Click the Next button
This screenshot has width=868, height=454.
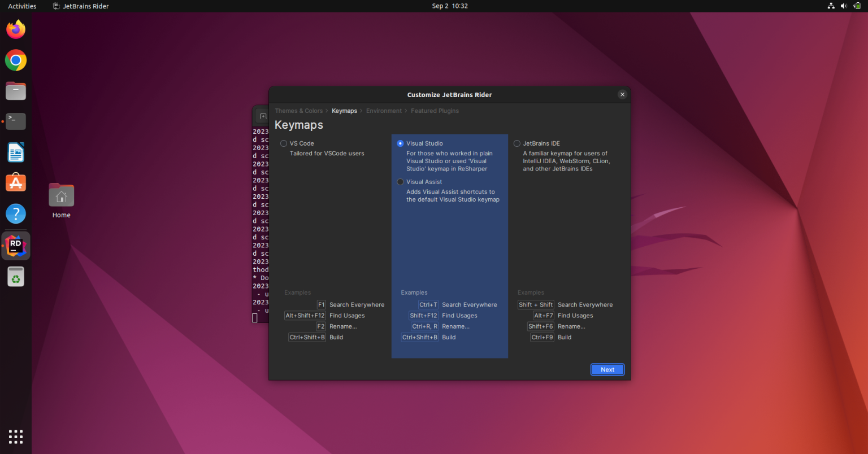coord(607,369)
